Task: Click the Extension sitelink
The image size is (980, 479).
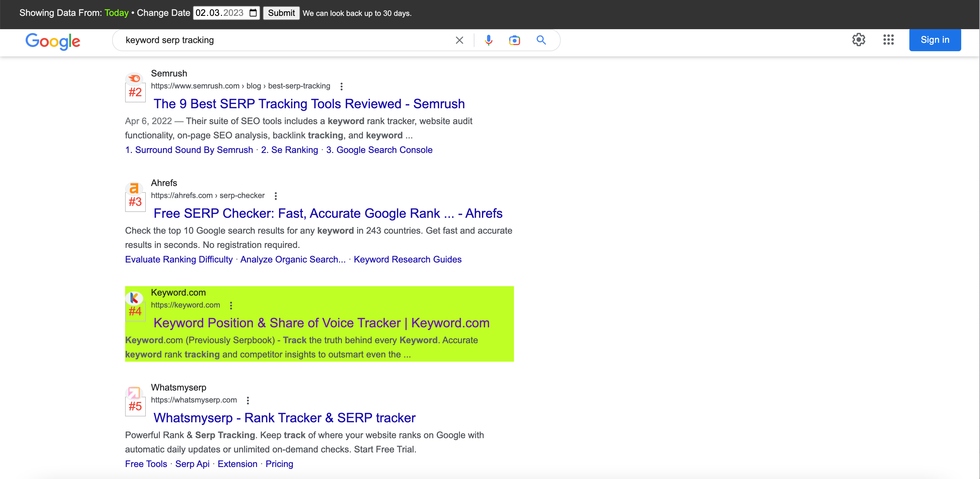Action: click(238, 464)
